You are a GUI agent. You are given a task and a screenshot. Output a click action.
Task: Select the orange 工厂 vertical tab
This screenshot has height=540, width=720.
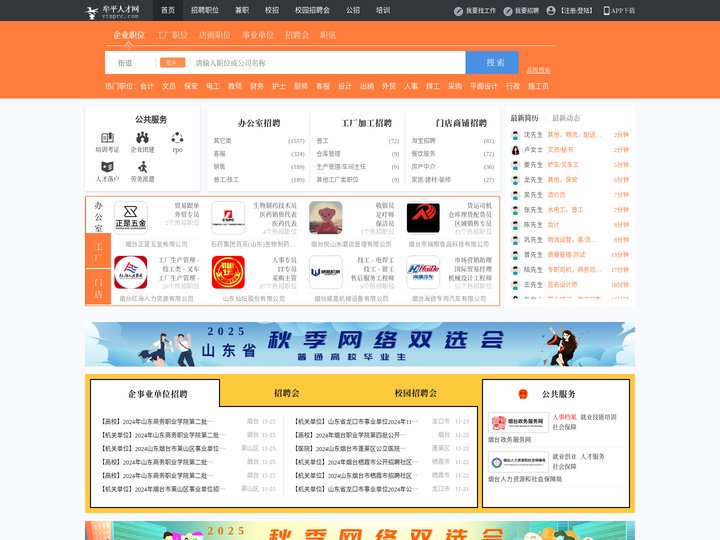[98, 252]
